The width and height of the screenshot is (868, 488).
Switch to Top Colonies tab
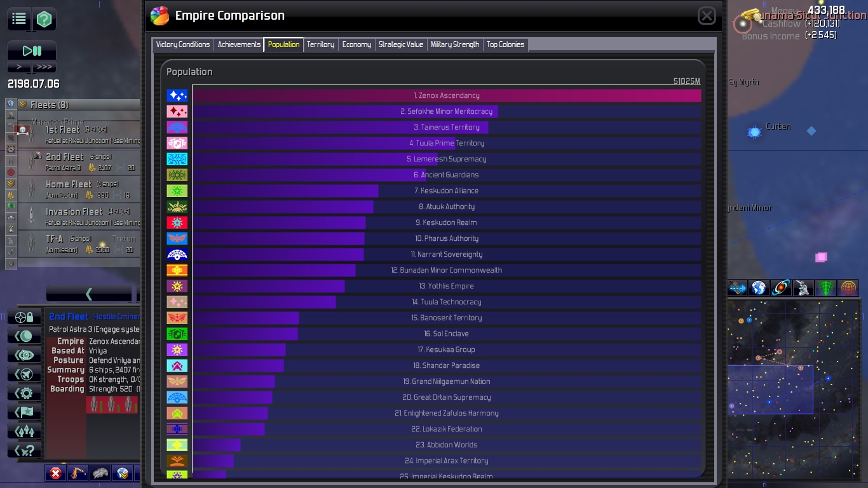coord(505,44)
